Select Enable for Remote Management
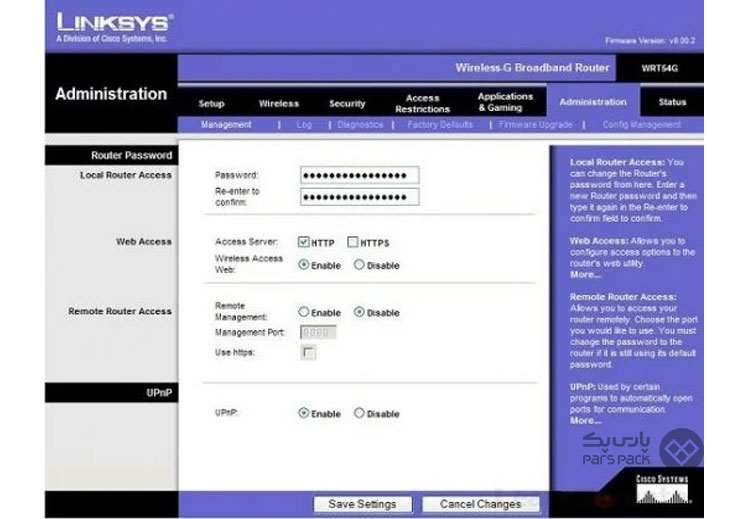 pyautogui.click(x=303, y=312)
